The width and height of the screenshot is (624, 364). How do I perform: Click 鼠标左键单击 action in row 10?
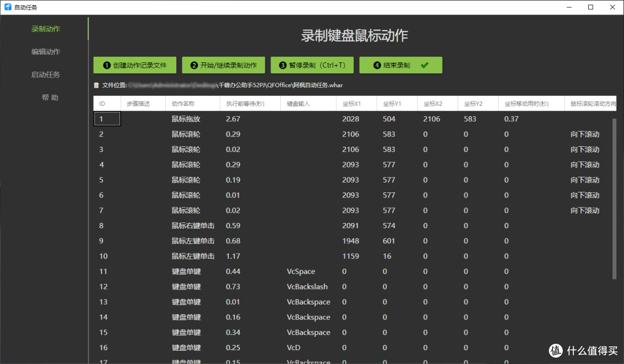193,256
